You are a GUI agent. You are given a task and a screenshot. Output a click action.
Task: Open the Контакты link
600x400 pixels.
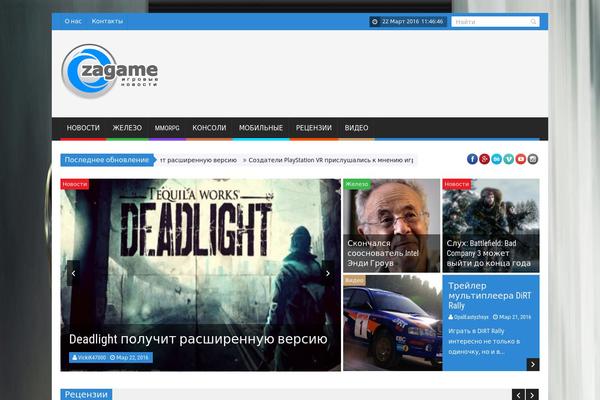pos(107,21)
